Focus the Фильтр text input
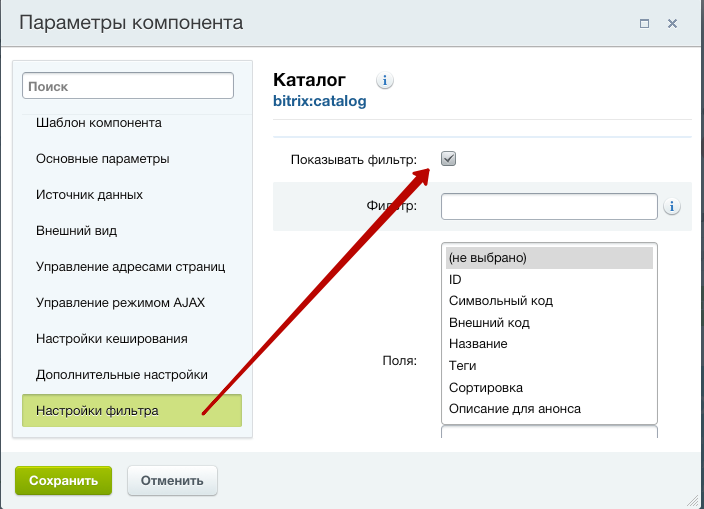 548,206
